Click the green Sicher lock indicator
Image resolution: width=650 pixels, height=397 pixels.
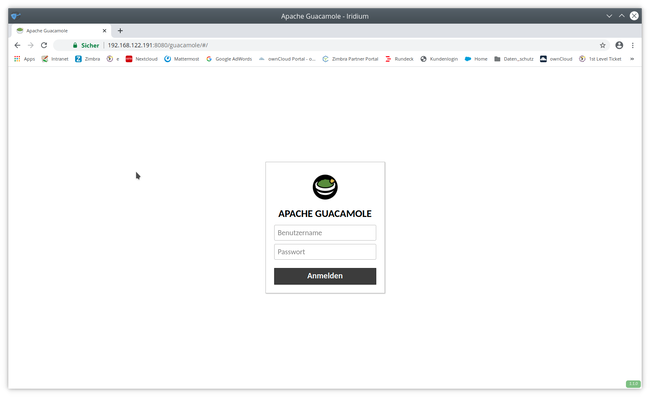[86, 45]
